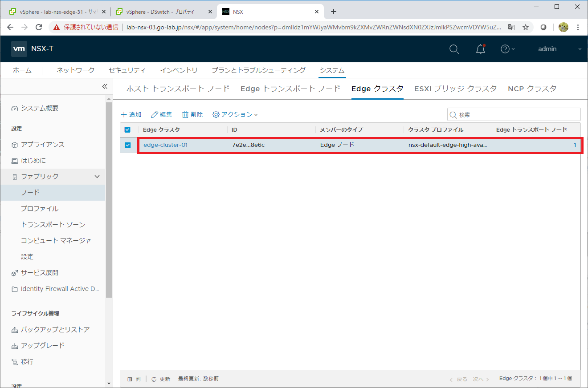588x388 pixels.
Task: Select トランスポート ゾーン in the sidebar
Action: (53, 225)
